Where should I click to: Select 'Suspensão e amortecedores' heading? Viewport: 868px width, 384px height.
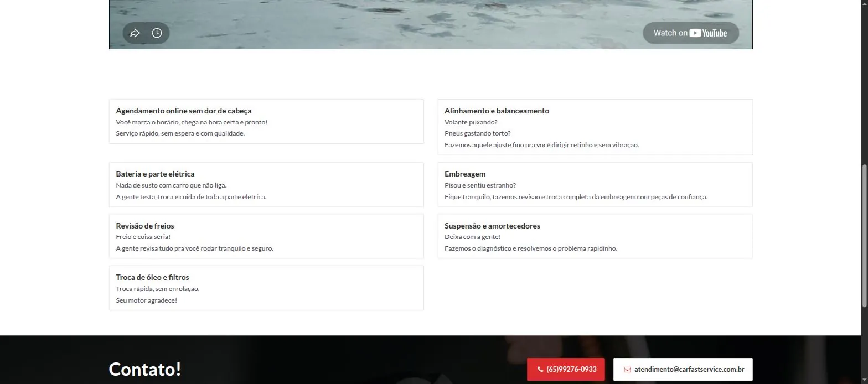492,226
